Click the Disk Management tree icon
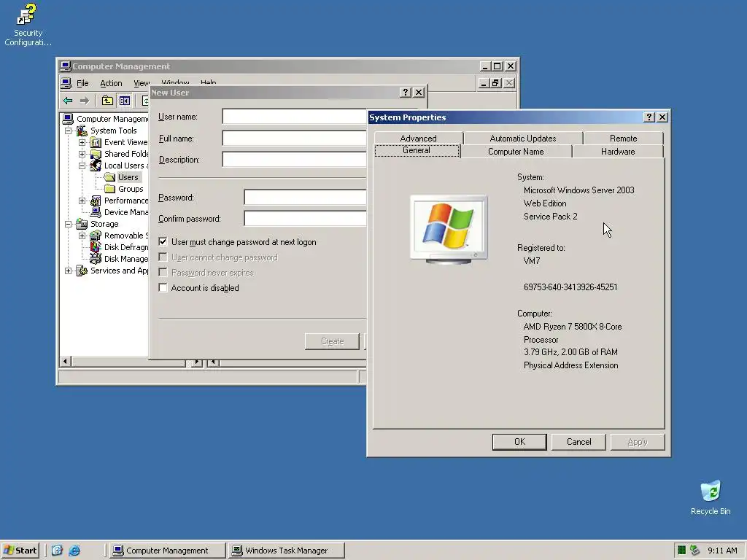The image size is (747, 560). point(96,259)
